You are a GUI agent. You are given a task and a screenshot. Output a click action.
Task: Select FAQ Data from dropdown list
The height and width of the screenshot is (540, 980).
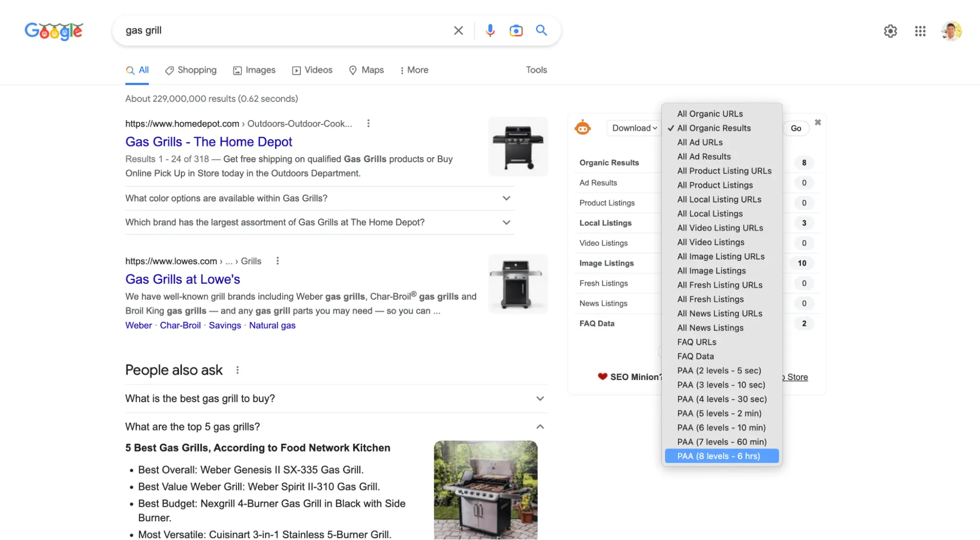[x=695, y=356]
